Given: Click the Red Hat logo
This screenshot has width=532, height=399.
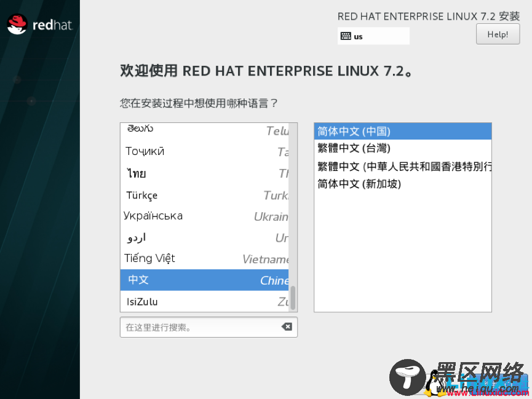Looking at the screenshot, I should [40, 25].
